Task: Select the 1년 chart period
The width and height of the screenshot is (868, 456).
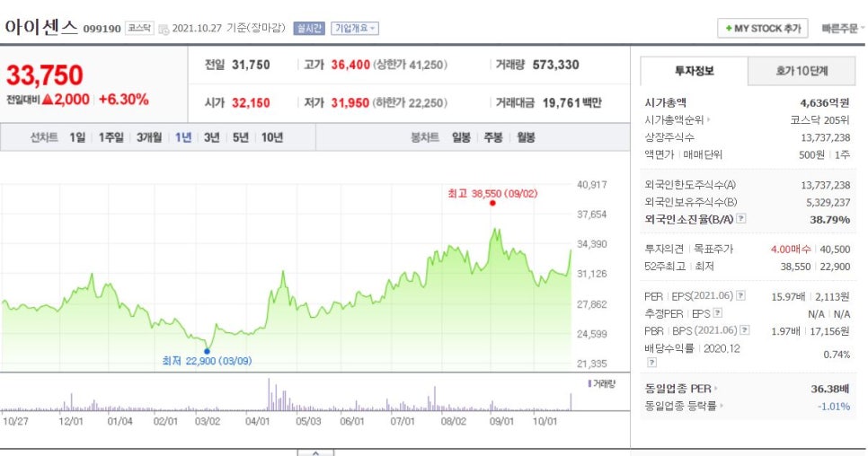Action: point(183,137)
